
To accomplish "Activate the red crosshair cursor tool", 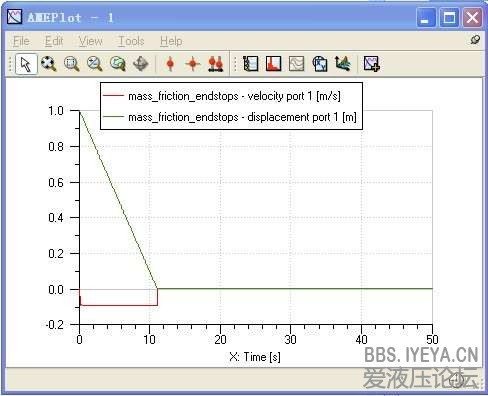I will [x=193, y=64].
